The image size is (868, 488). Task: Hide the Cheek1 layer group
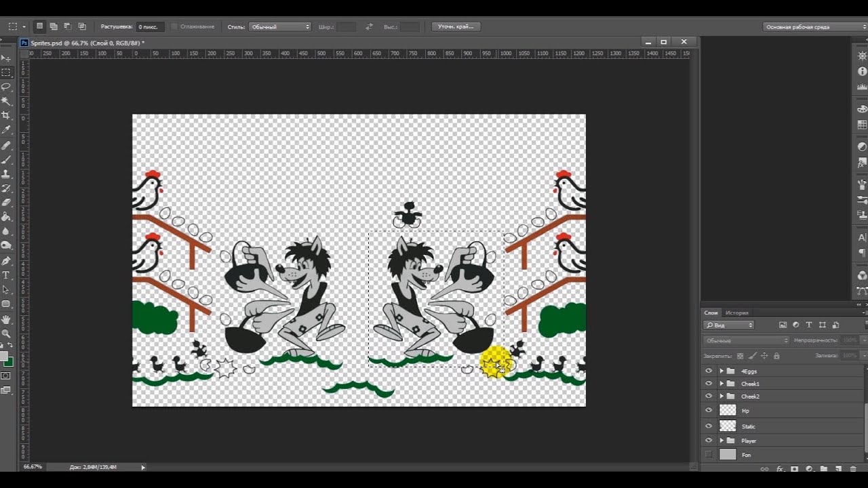(x=709, y=384)
